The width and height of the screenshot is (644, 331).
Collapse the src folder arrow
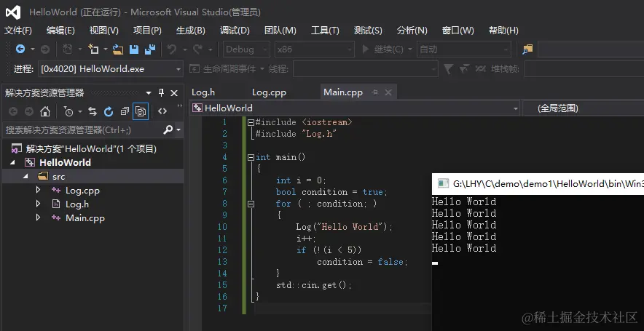26,176
